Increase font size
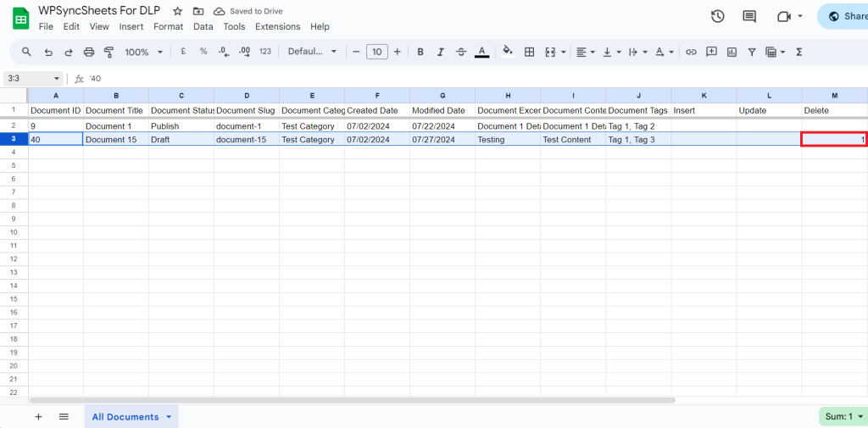Viewport: 868px width, 428px height. (x=397, y=52)
